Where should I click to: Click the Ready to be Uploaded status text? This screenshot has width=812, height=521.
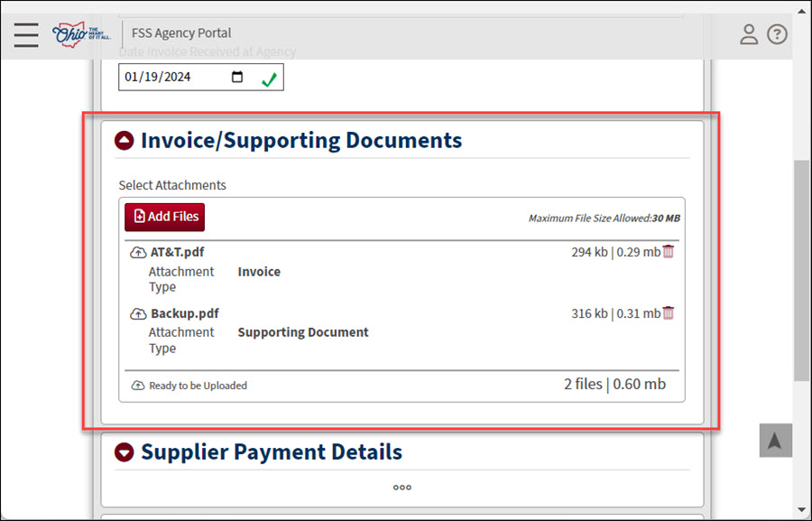pos(198,386)
